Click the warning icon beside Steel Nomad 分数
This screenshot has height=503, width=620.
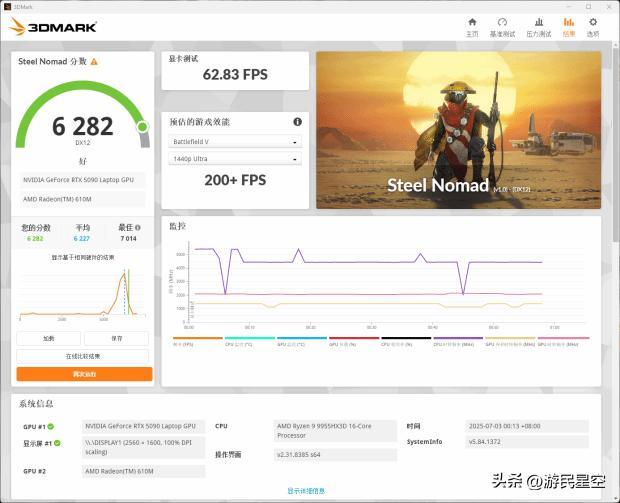click(94, 61)
